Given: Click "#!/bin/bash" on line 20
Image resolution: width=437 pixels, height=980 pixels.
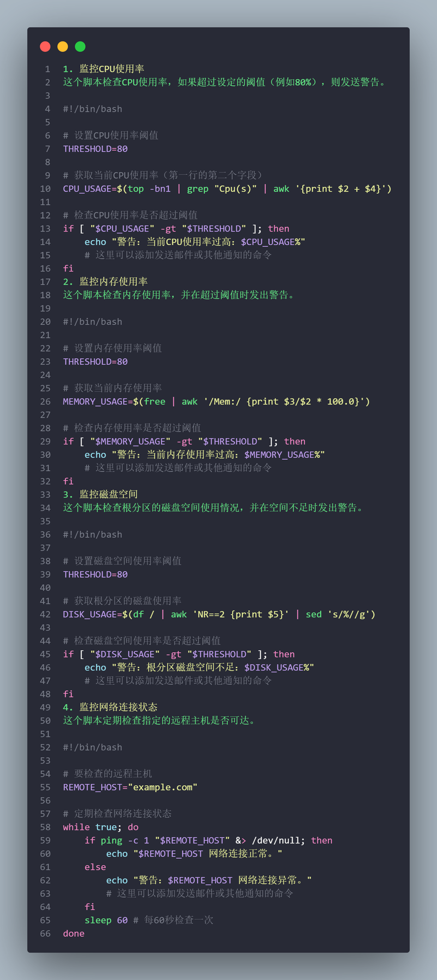Looking at the screenshot, I should (92, 322).
